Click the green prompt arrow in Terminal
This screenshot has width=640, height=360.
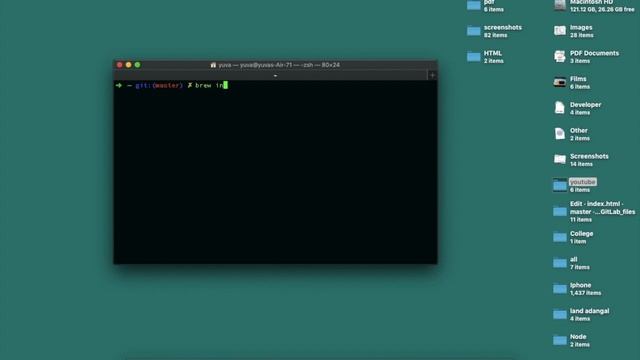click(119, 85)
